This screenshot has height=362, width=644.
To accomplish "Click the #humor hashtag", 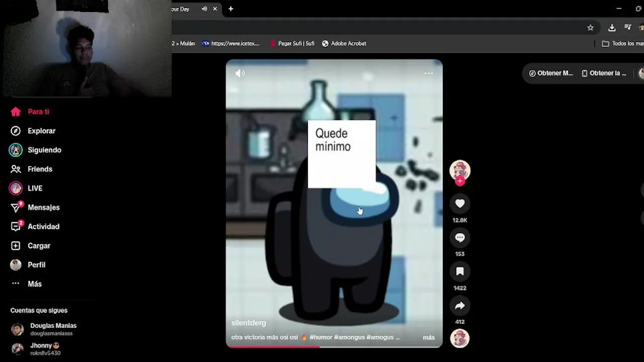I will (320, 337).
